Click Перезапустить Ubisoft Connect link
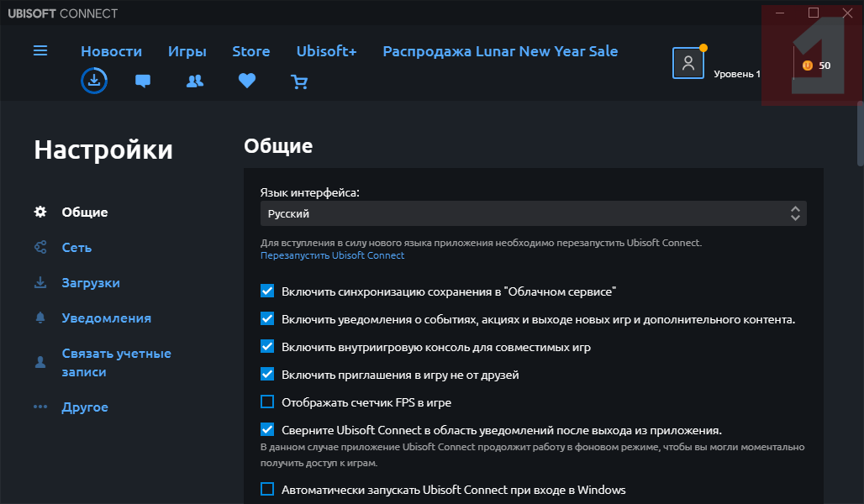This screenshot has width=864, height=504. click(332, 255)
